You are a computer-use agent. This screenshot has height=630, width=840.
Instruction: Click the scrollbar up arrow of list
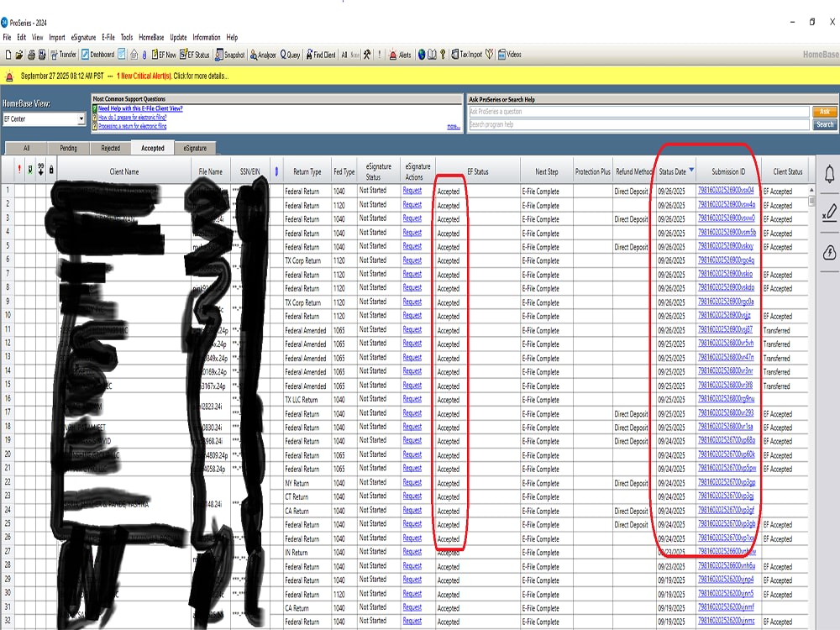[x=811, y=190]
